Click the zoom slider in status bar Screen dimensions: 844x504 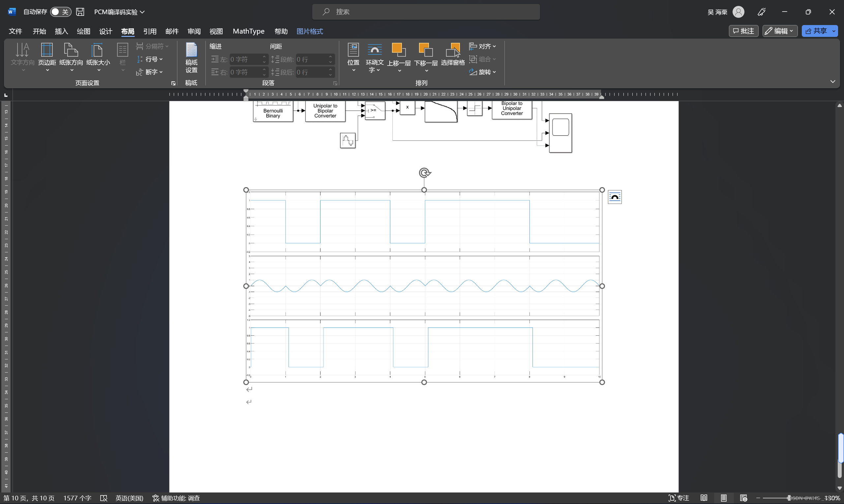789,498
